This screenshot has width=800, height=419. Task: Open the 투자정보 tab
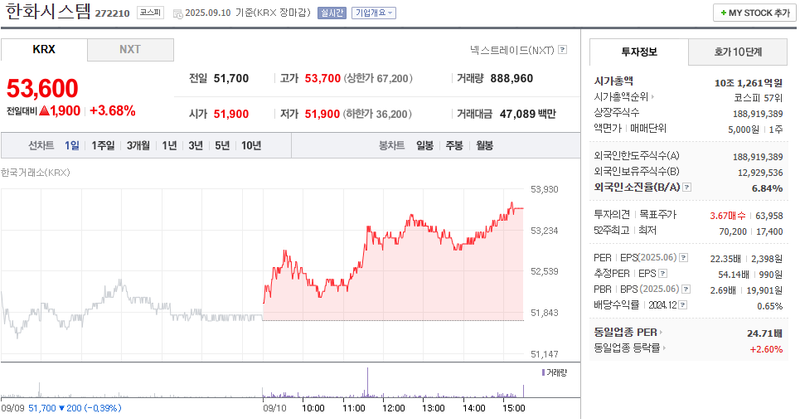pos(639,52)
